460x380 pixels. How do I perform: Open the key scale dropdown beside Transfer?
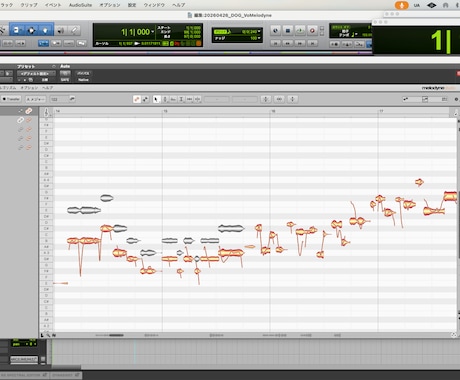[x=36, y=99]
